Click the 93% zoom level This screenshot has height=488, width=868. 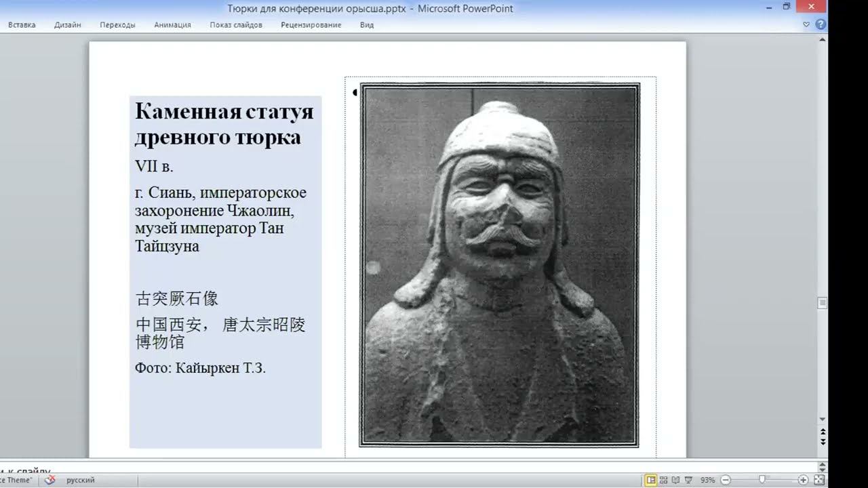[707, 480]
